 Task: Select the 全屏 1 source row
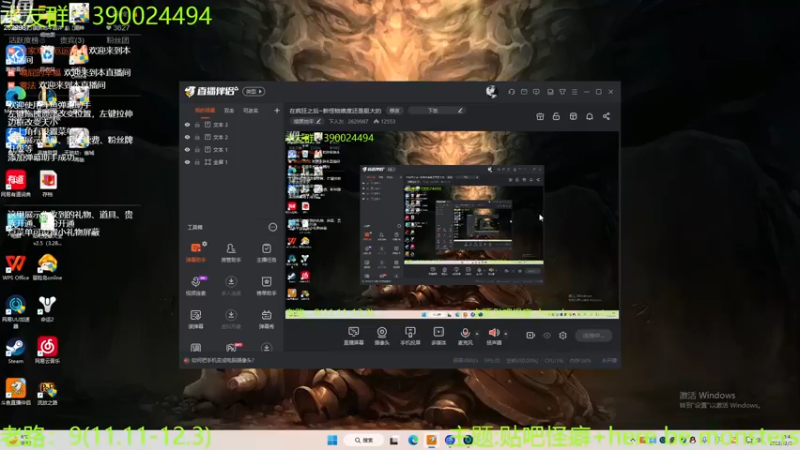coord(232,162)
